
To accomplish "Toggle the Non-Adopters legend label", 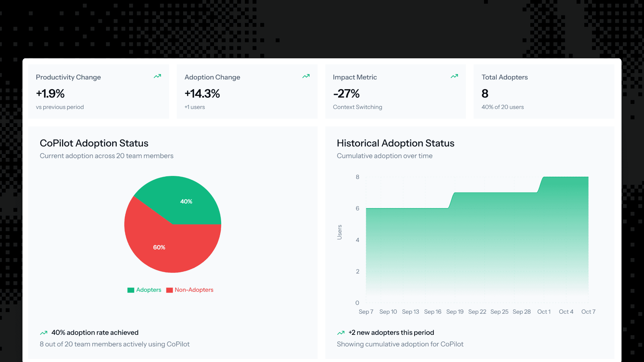I will (194, 290).
